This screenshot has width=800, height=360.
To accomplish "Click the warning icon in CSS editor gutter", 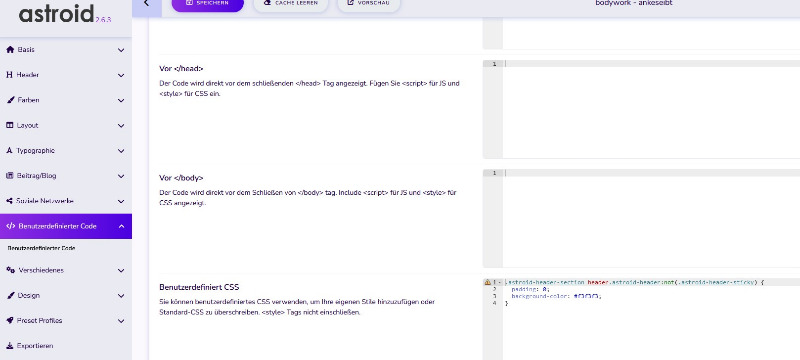I will pyautogui.click(x=487, y=282).
